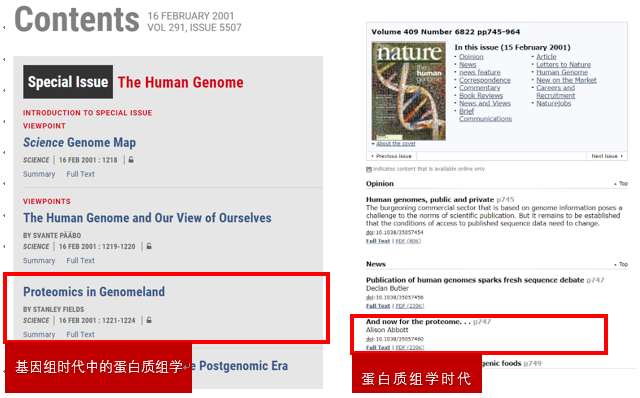Viewport: 640px width, 398px height.
Task: Click Top link beside News heading
Action: coord(623,265)
